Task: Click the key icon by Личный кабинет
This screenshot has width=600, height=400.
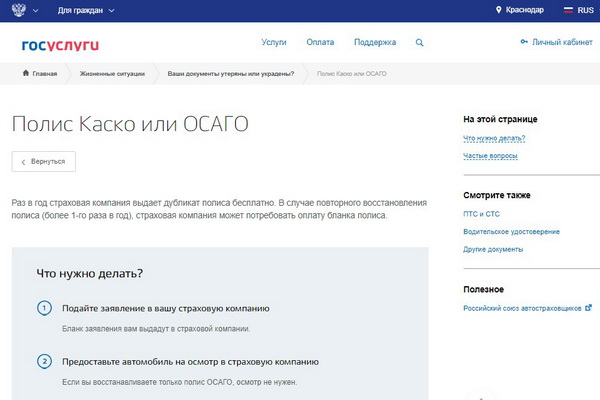Action: 524,41
